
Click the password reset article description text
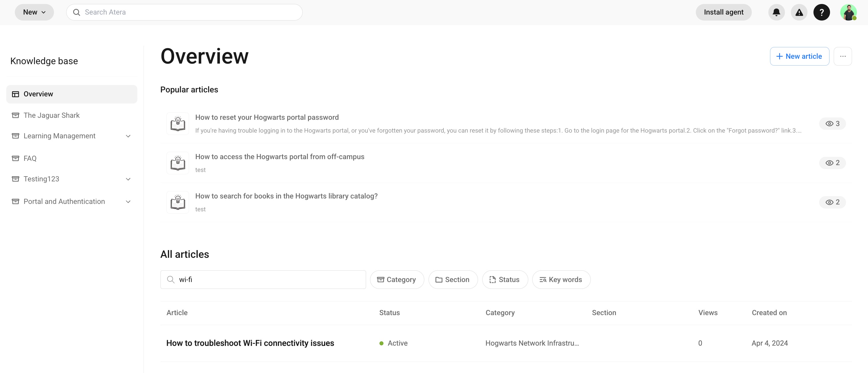pyautogui.click(x=498, y=131)
